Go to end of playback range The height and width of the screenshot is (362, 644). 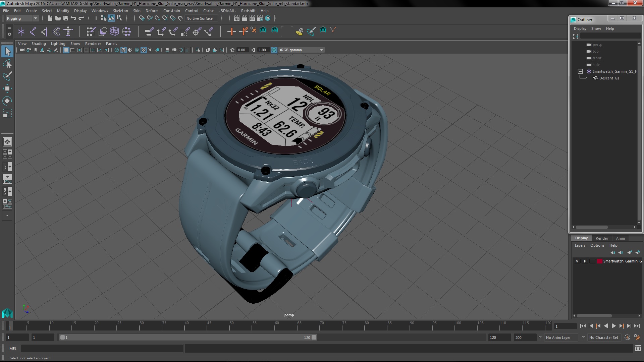pyautogui.click(x=637, y=326)
